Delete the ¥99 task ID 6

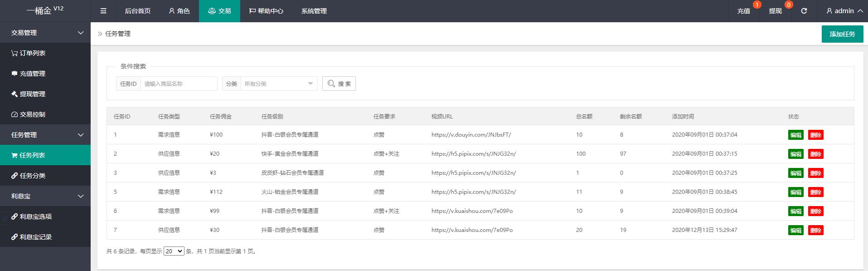click(816, 211)
